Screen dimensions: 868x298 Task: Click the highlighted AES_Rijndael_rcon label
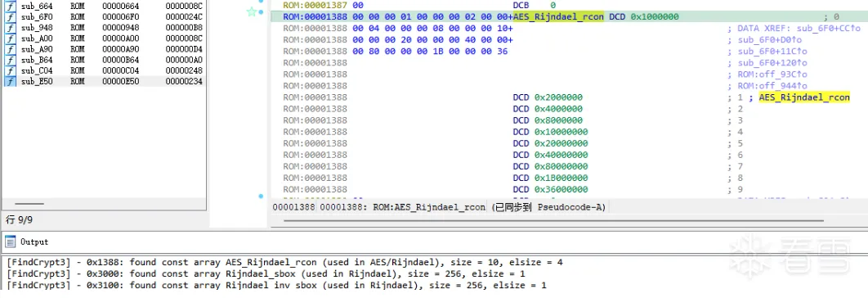coord(559,16)
